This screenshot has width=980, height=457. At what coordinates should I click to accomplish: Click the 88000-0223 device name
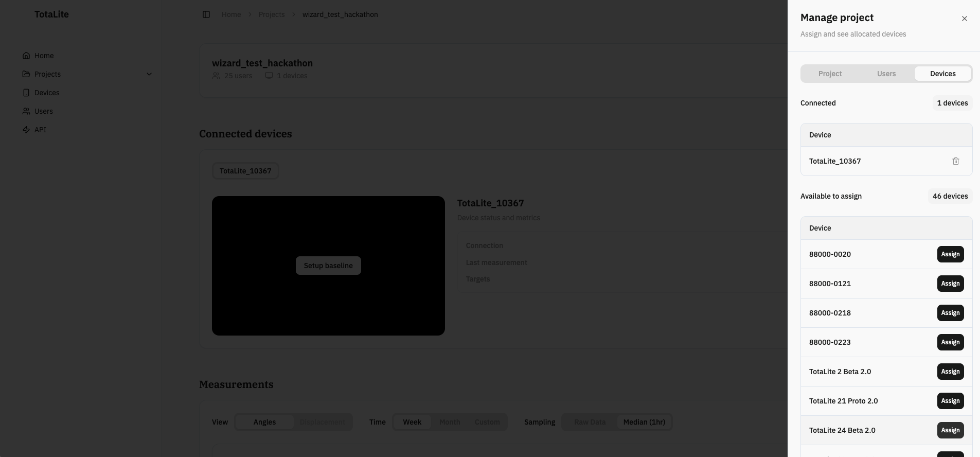pyautogui.click(x=830, y=342)
